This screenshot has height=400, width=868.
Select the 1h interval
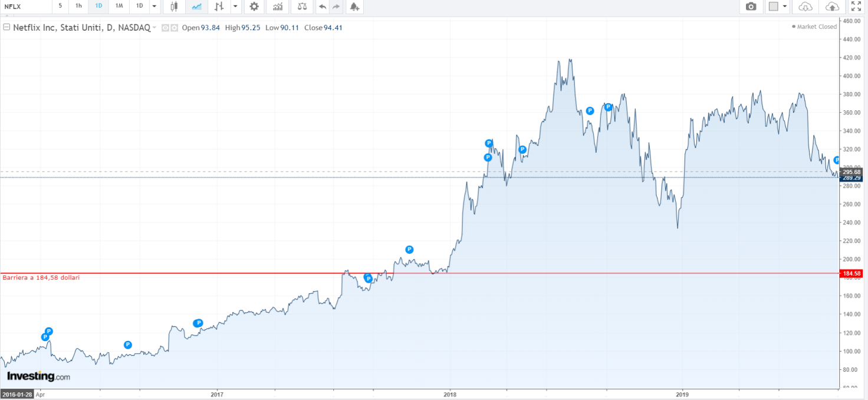(x=78, y=6)
